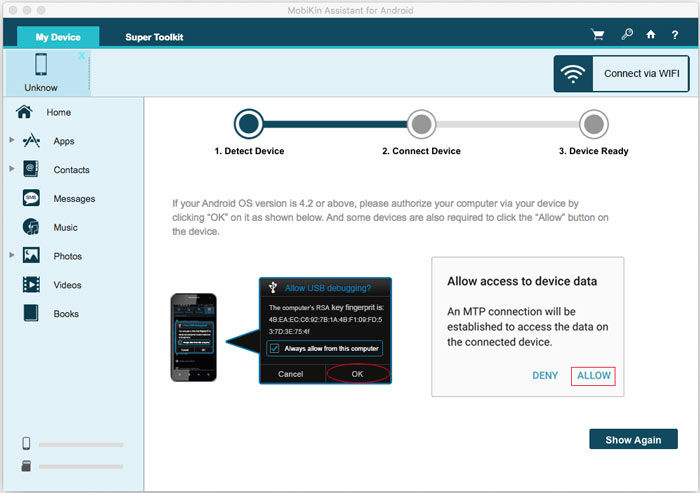Open Music label in sidebar
Screen dimensions: 700x493
[65, 227]
